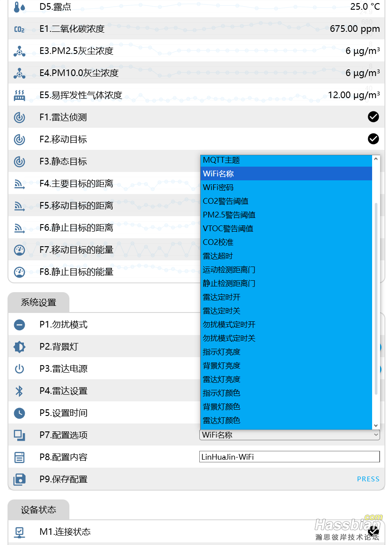This screenshot has height=545, width=392.
Task: Select 勿扰模式定时开 option
Action: (x=286, y=324)
